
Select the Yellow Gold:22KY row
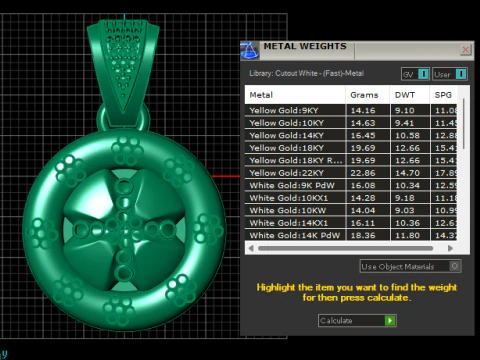351,173
